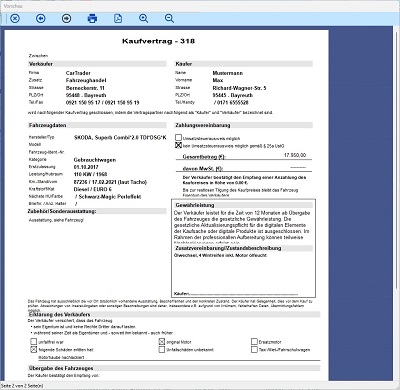The width and height of the screenshot is (400, 390).
Task: Go to previous page with left arrow
Action: [41, 18]
